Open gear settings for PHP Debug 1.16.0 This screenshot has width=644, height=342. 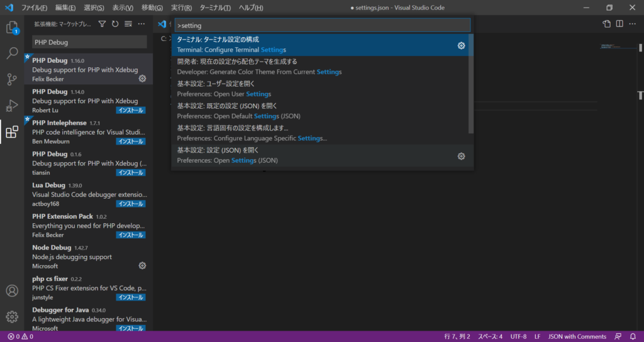[142, 79]
